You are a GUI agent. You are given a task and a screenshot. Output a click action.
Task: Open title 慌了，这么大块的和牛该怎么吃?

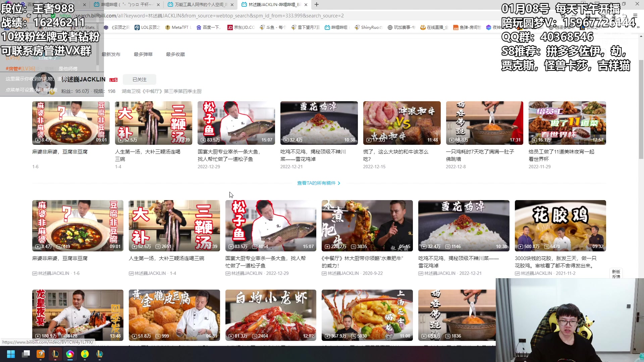pyautogui.click(x=396, y=156)
